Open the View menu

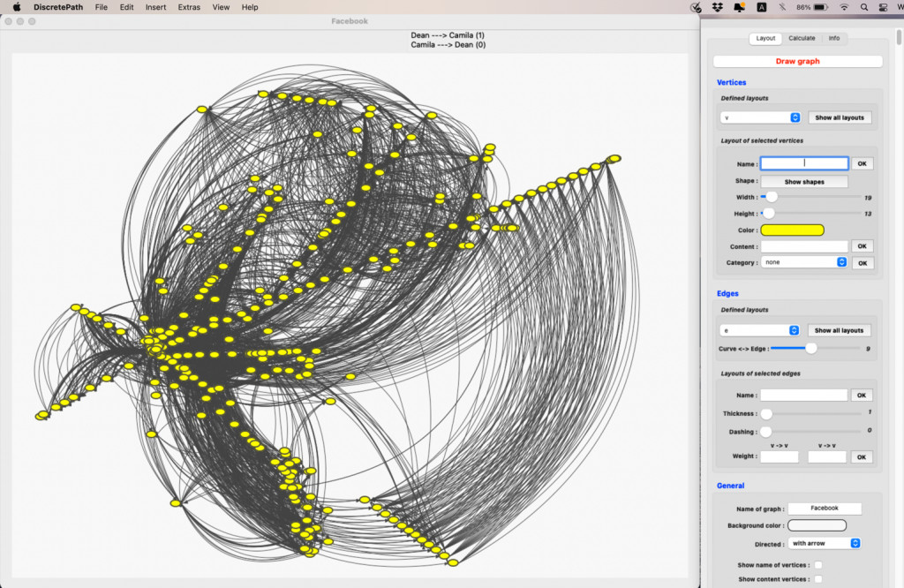(x=221, y=7)
